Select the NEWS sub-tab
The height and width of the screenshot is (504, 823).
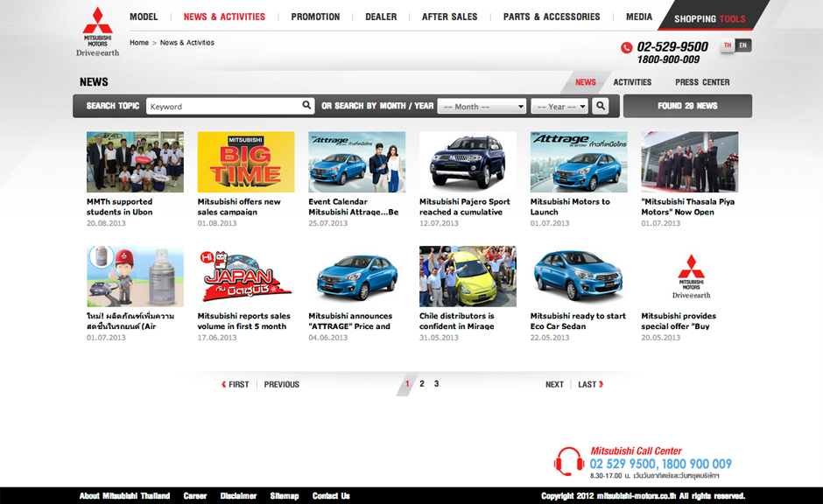(585, 82)
